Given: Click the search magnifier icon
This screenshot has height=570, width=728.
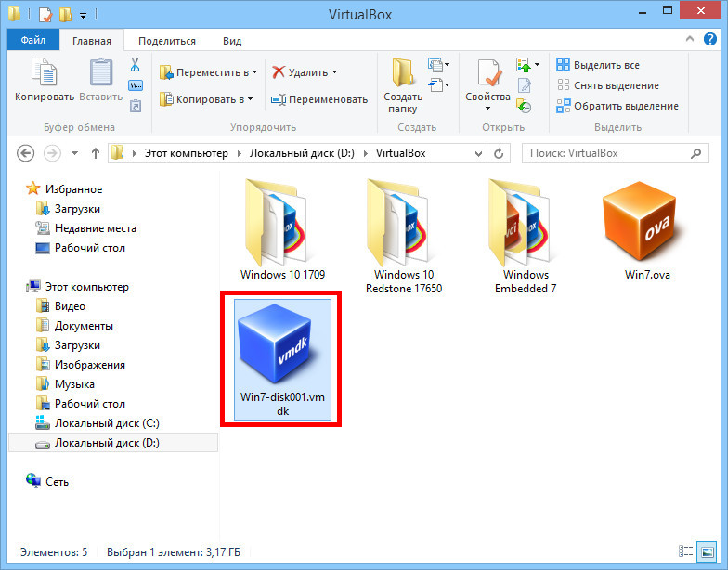Looking at the screenshot, I should pyautogui.click(x=696, y=153).
